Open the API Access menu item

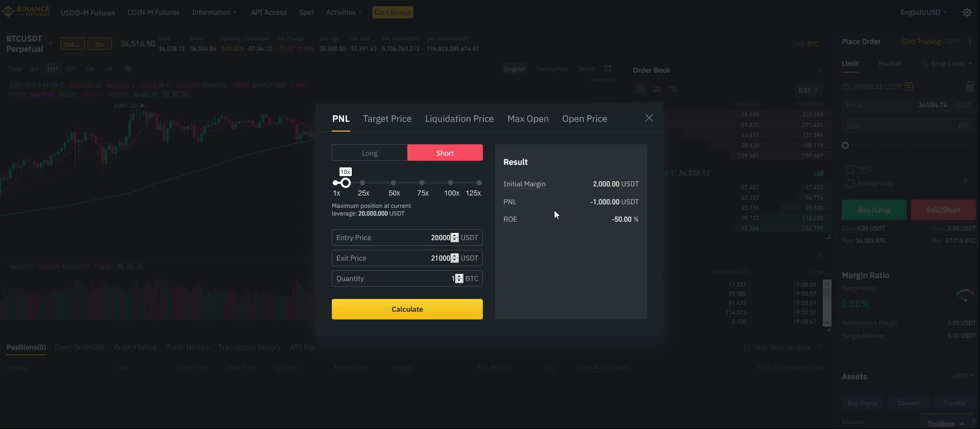(268, 12)
